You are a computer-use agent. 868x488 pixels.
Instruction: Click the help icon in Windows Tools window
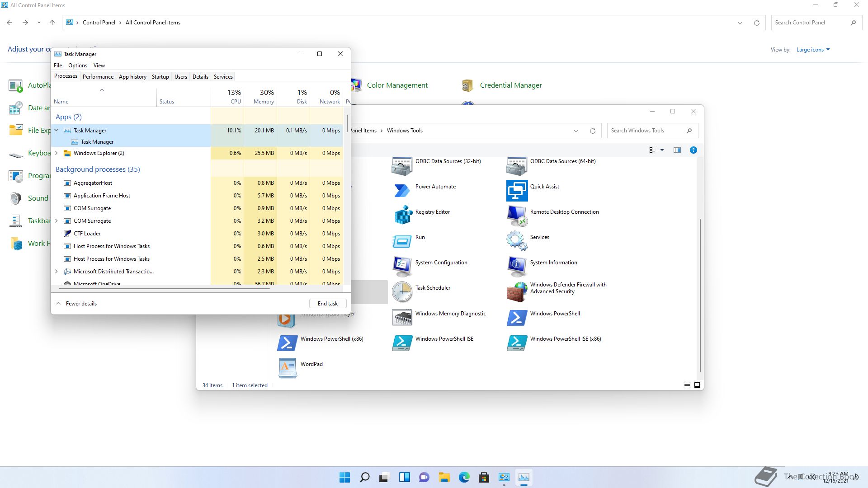693,150
